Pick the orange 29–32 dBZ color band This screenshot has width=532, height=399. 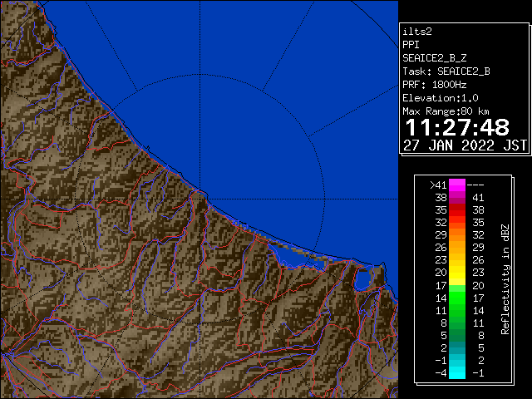coord(457,235)
